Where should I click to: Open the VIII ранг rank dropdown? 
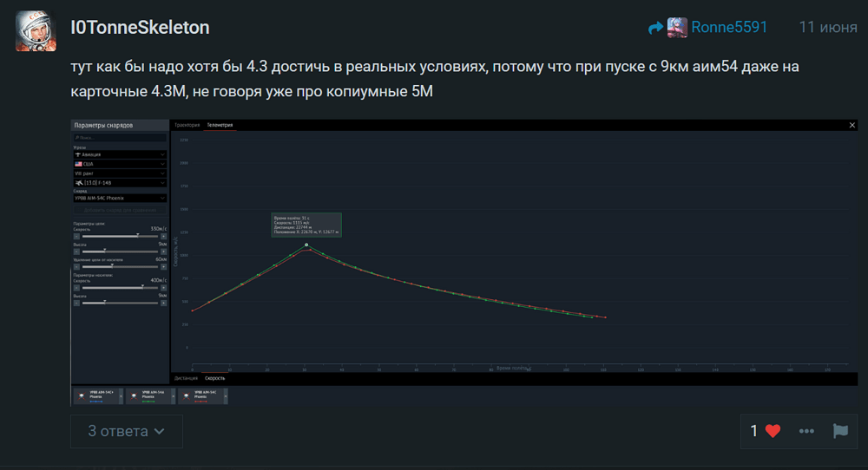tap(120, 173)
